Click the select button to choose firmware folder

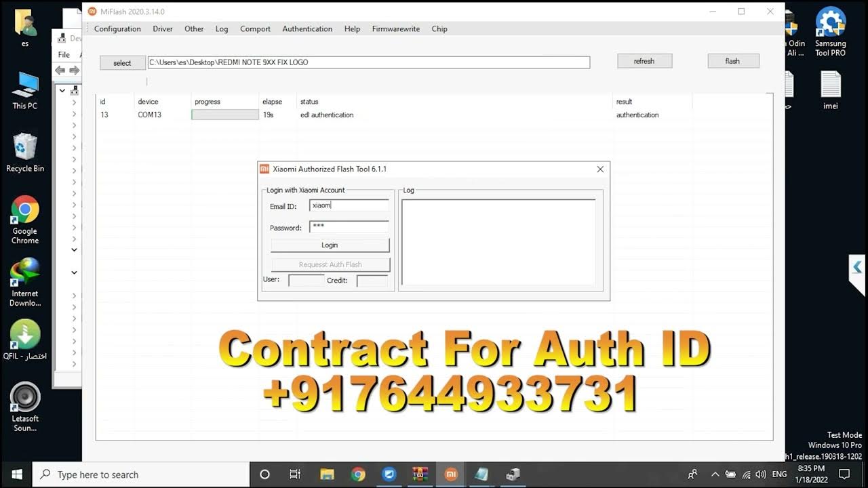tap(122, 62)
